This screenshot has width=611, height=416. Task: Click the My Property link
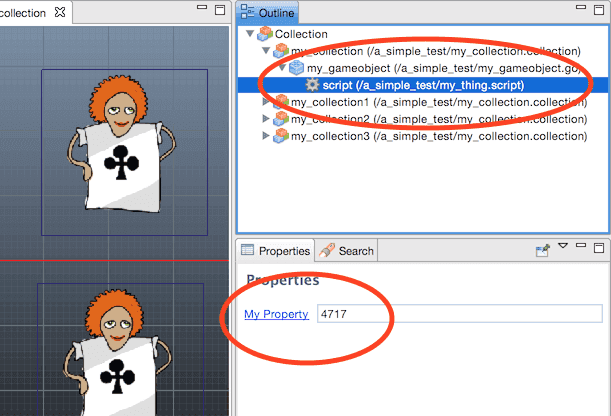tap(276, 314)
